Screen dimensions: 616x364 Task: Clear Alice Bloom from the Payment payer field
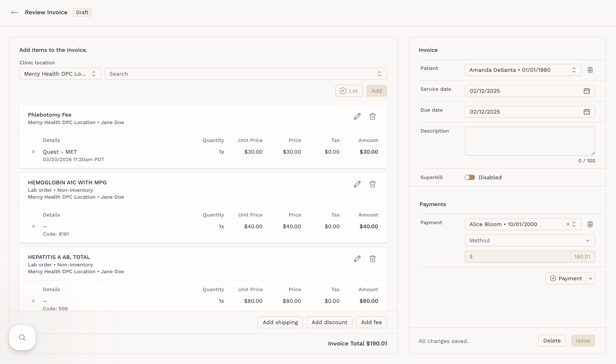(568, 224)
